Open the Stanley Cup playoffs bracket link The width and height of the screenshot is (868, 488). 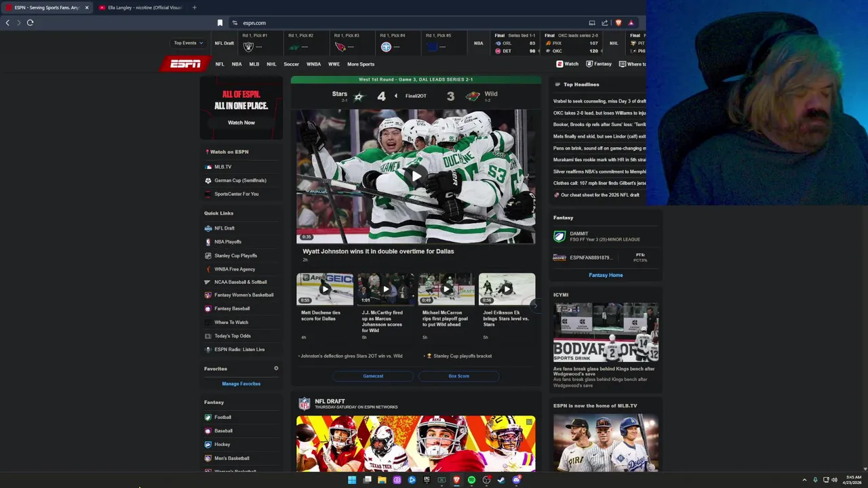[x=462, y=356]
